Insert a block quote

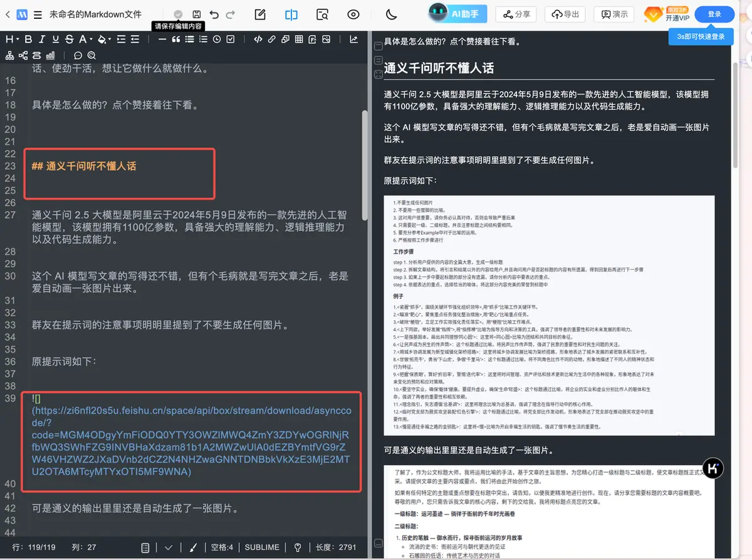[x=176, y=39]
